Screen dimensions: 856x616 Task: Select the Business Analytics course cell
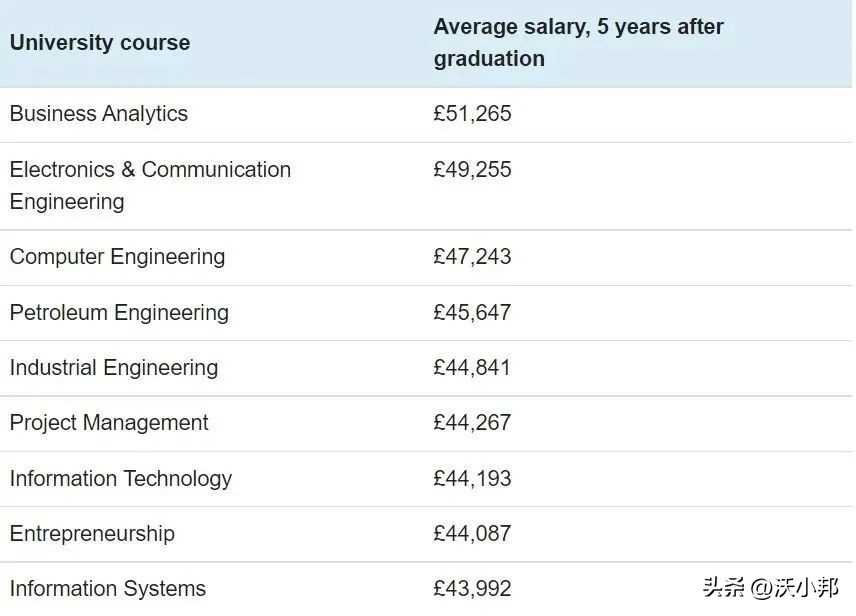pos(99,114)
